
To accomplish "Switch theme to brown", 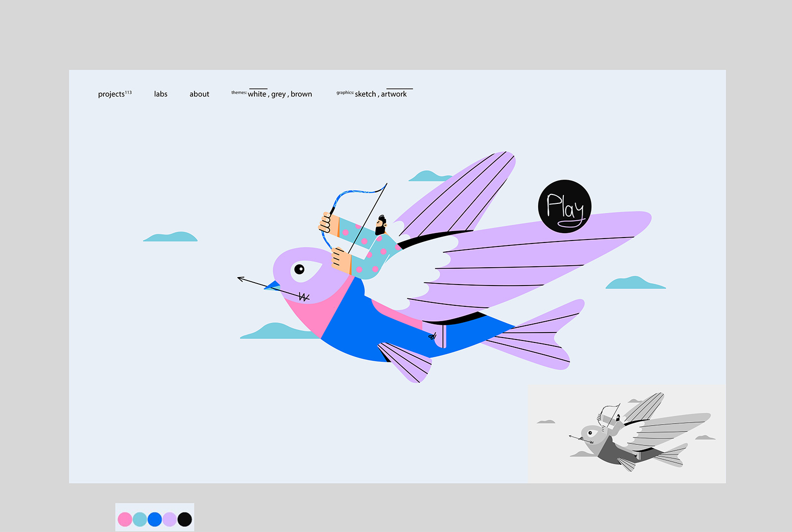I will click(x=301, y=94).
